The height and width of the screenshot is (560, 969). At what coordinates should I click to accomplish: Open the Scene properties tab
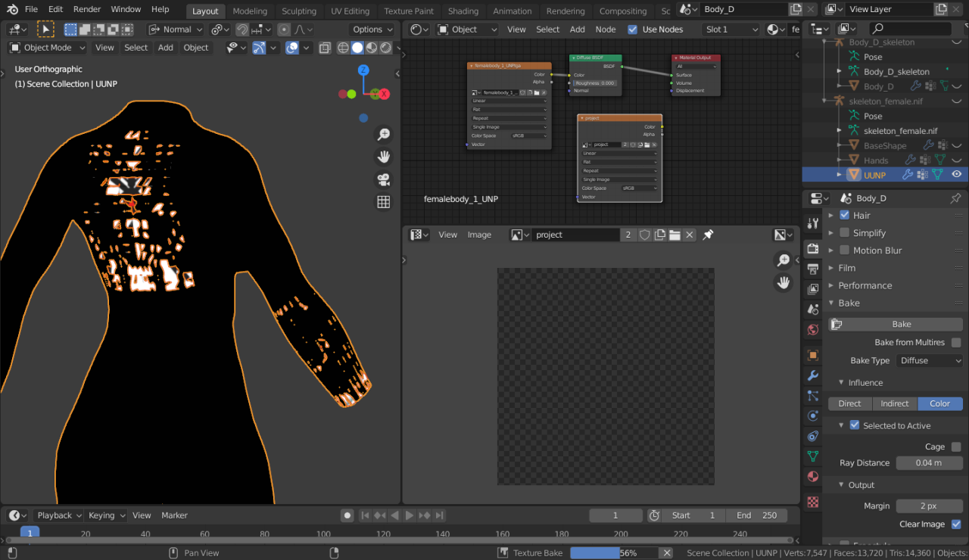[x=813, y=310]
